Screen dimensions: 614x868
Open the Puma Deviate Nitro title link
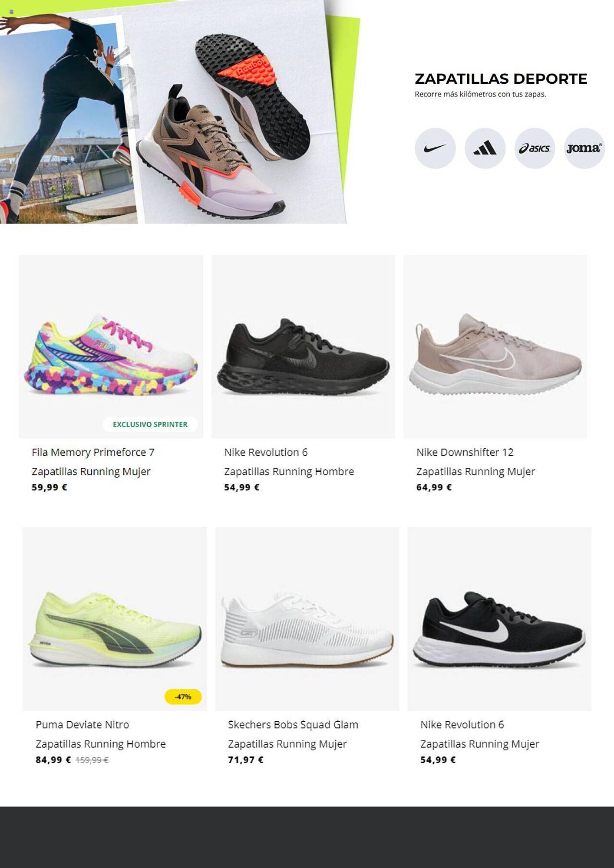point(82,724)
